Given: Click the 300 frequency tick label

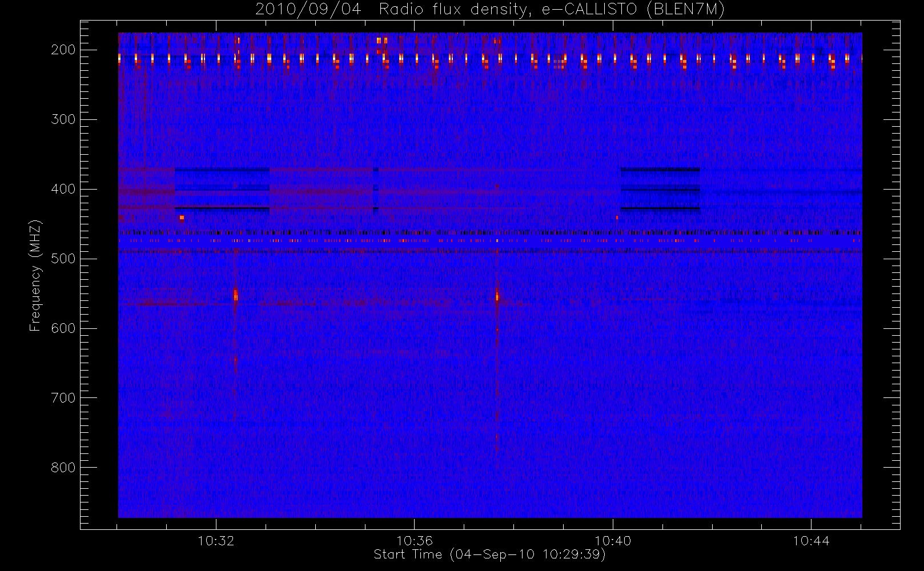Looking at the screenshot, I should click(63, 119).
